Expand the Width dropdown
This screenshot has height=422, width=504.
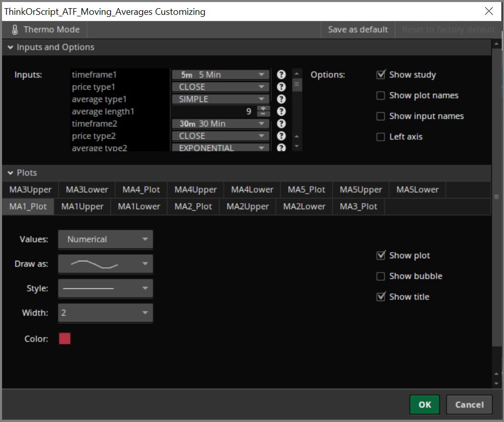(x=106, y=313)
